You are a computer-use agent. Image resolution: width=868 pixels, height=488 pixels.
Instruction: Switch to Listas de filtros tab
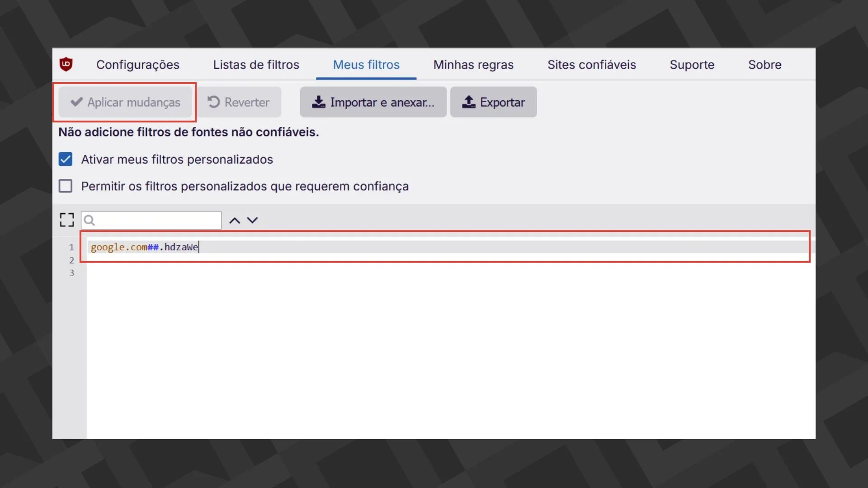click(x=256, y=65)
